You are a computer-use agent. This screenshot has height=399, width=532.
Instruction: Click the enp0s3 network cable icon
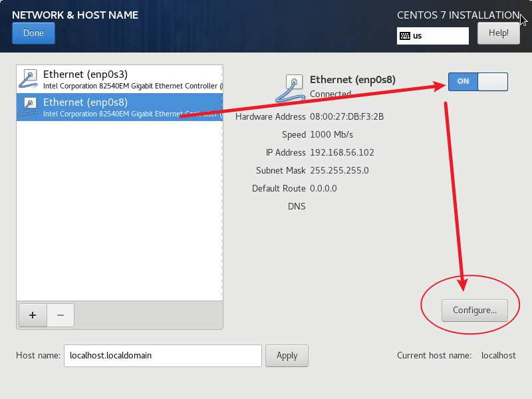coord(28,79)
